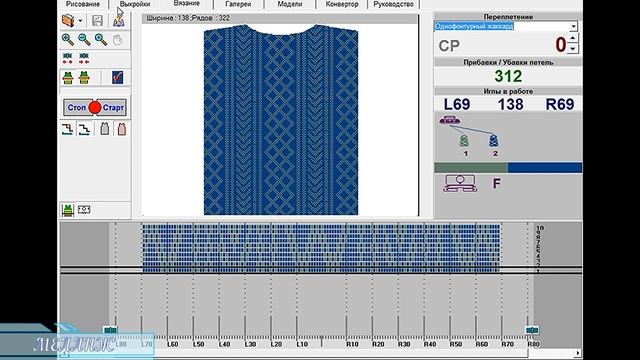This screenshot has height=360, width=640.
Task: Click the 138 needles count value
Action: pos(510,104)
